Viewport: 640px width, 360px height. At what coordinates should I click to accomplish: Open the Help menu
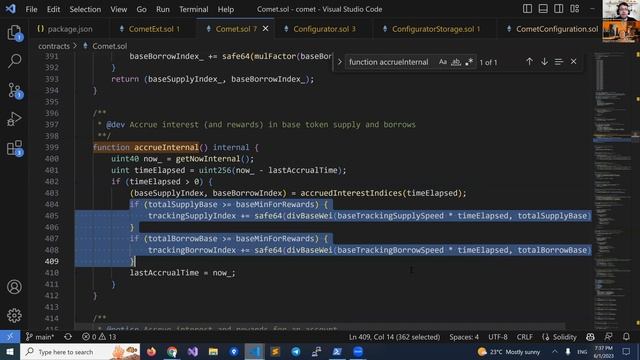pyautogui.click(x=225, y=9)
